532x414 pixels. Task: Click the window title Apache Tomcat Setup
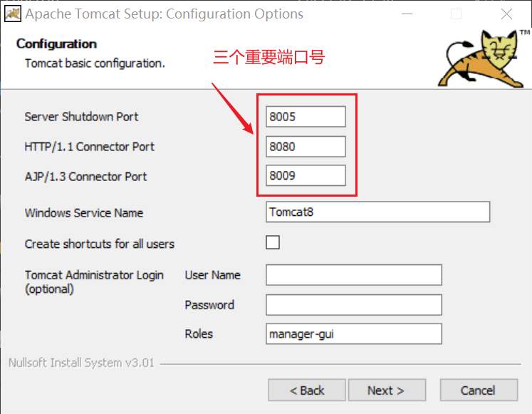[165, 14]
